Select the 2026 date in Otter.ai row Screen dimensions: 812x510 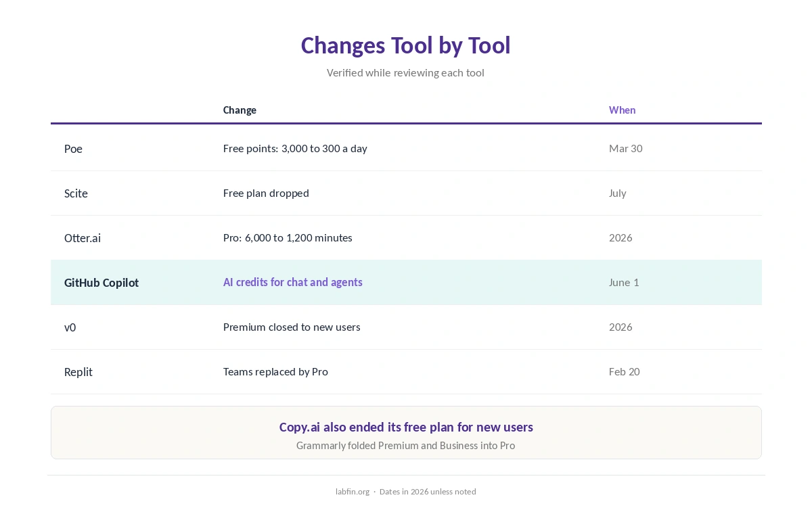pyautogui.click(x=621, y=237)
